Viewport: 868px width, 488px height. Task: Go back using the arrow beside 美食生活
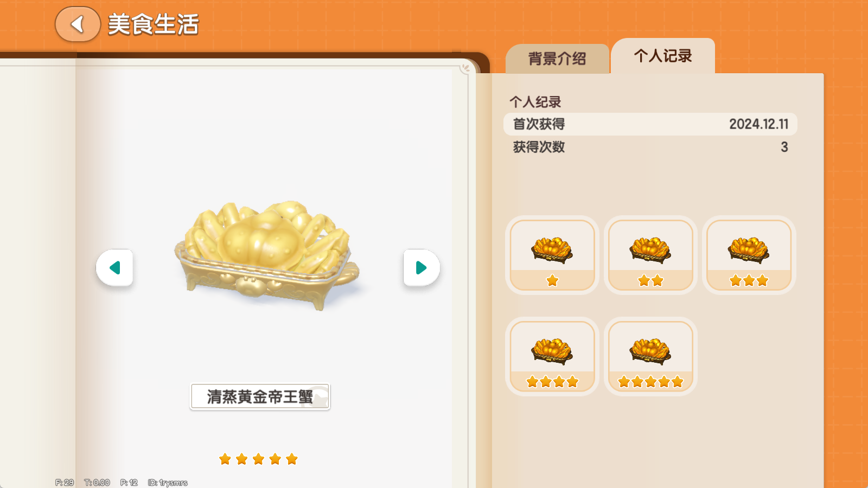pos(78,24)
